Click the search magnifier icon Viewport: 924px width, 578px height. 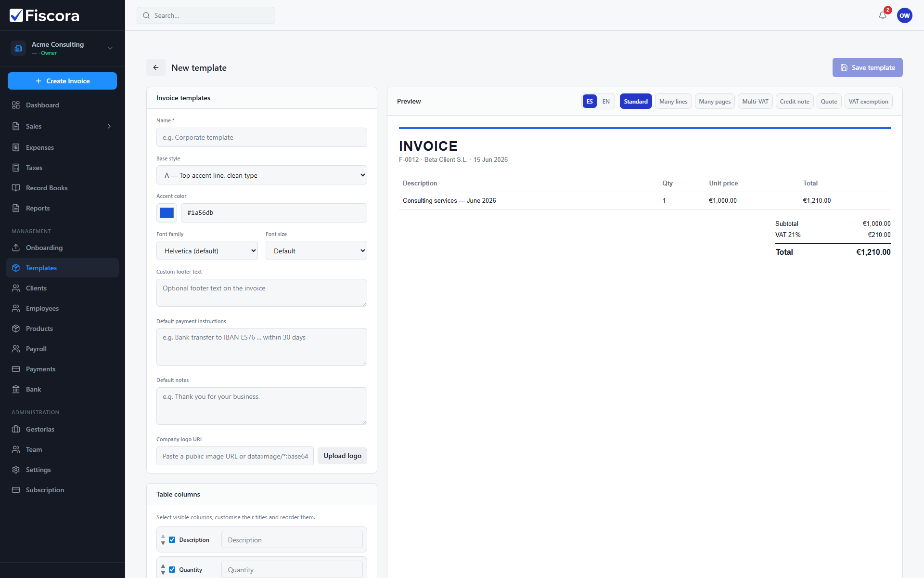coord(146,15)
